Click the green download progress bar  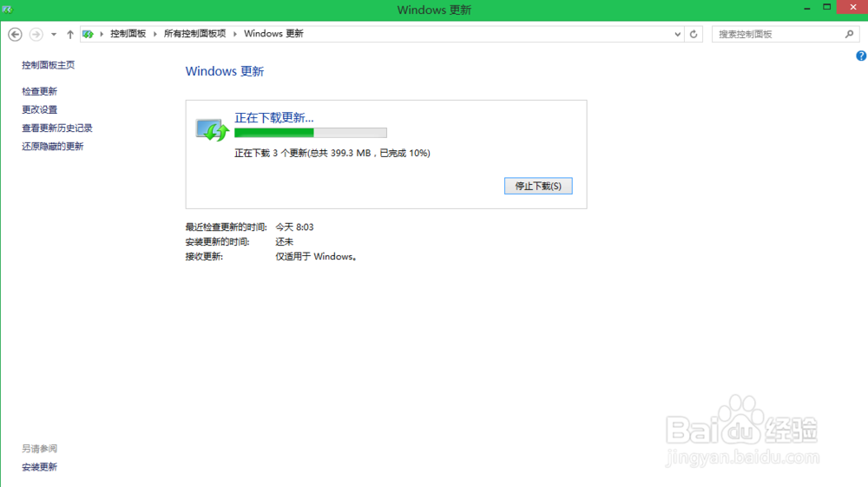coord(311,133)
